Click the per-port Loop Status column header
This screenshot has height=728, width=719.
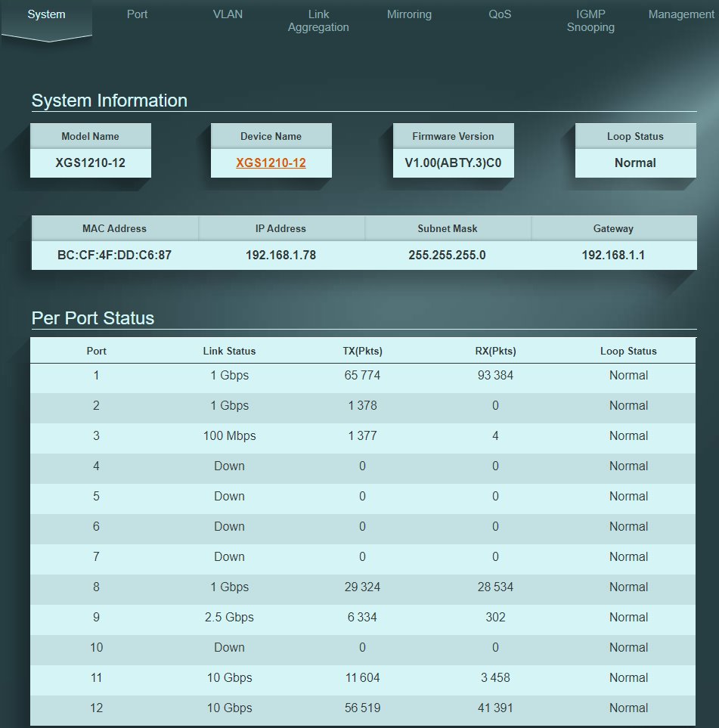click(628, 351)
